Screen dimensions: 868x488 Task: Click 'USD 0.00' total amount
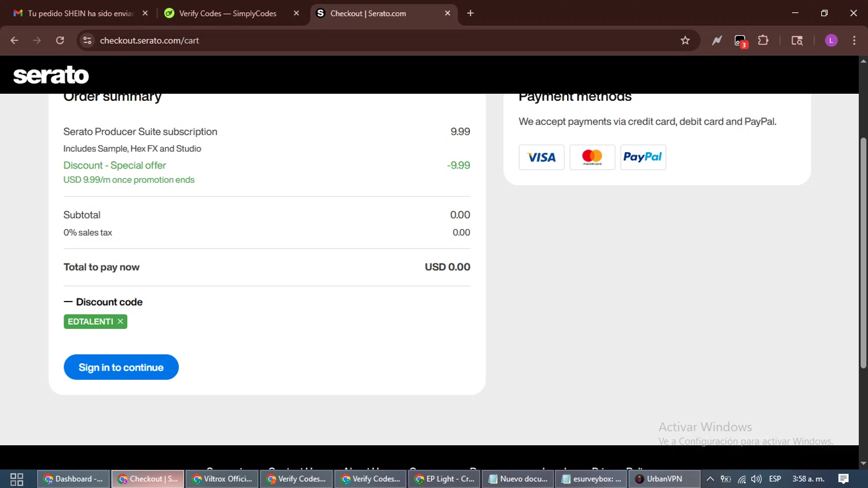[447, 267]
